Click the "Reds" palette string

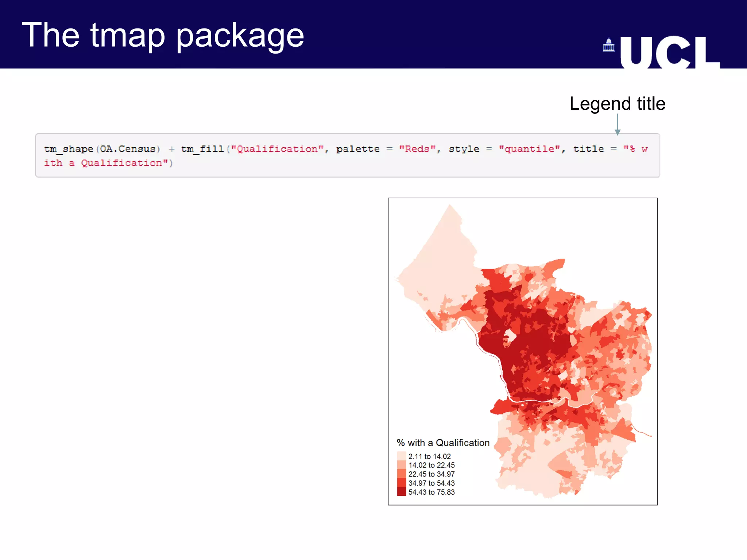(x=418, y=149)
